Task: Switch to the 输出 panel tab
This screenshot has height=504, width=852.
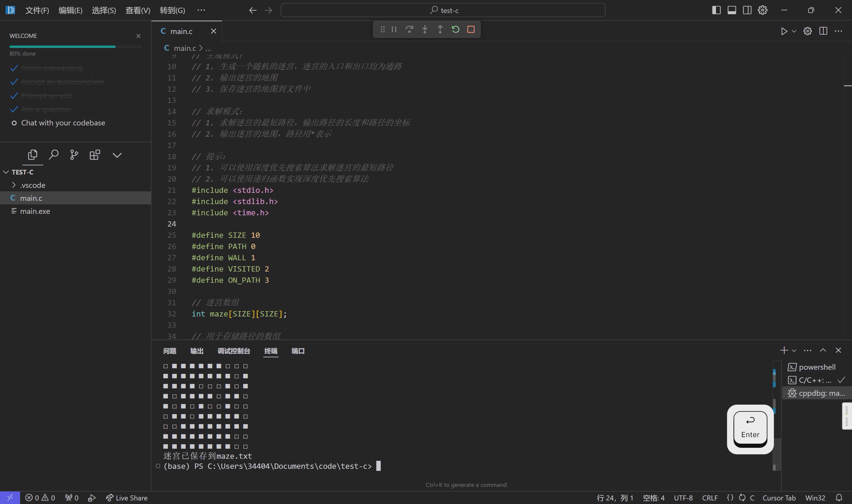Action: (x=197, y=351)
